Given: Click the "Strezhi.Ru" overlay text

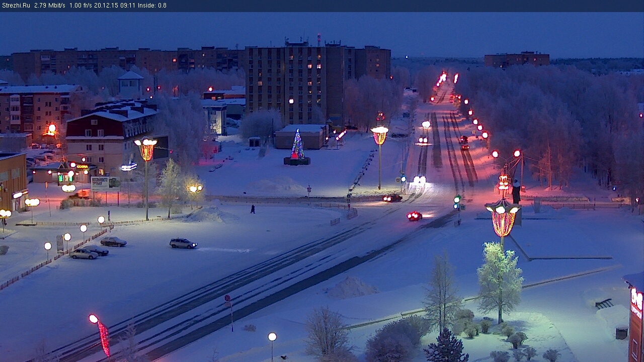Looking at the screenshot, I should click(16, 6).
